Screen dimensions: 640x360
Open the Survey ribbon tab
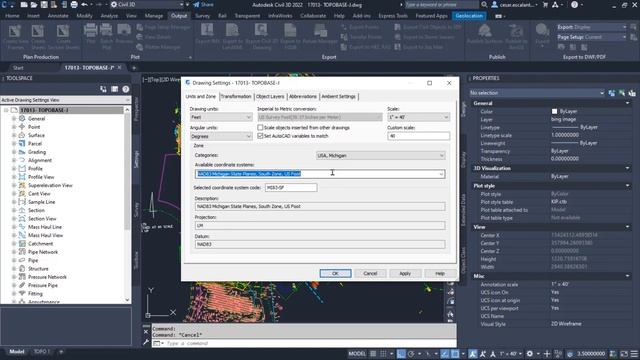pyautogui.click(x=202, y=16)
